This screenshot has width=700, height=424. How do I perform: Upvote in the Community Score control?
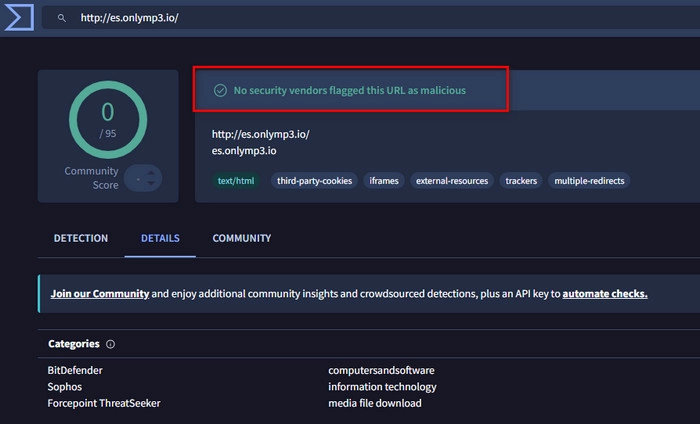pyautogui.click(x=151, y=173)
